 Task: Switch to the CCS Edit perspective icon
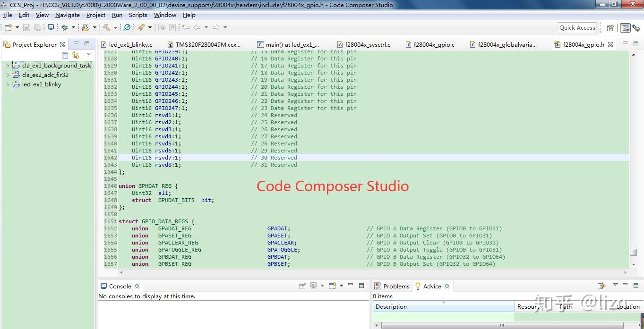(625, 28)
